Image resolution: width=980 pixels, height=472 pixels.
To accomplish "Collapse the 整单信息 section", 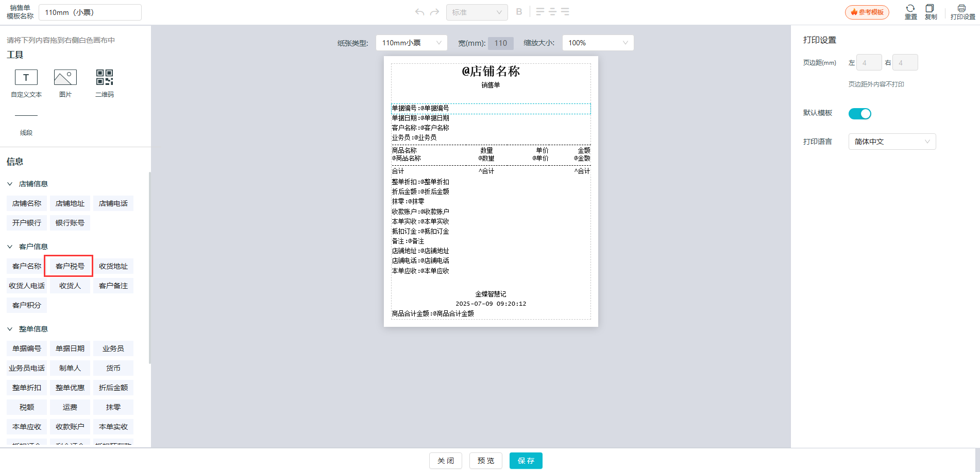I will click(10, 329).
